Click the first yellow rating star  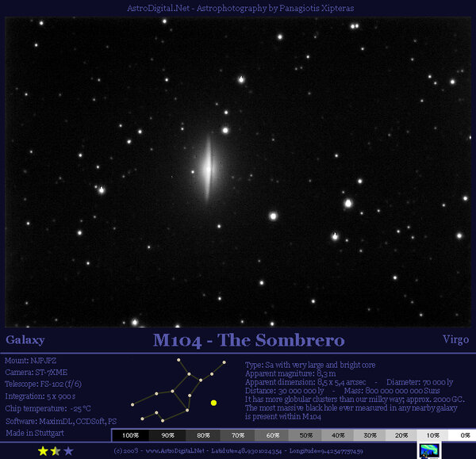[x=43, y=451]
